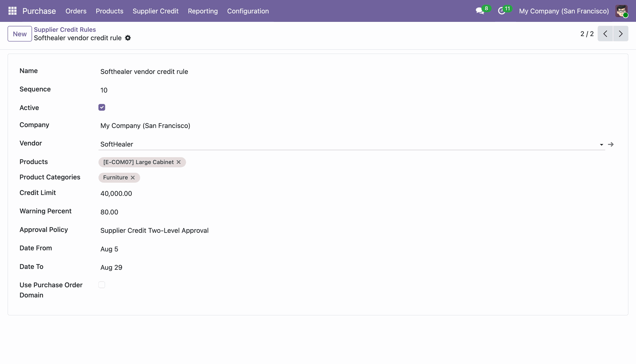Remove the Furniture category tag
The width and height of the screenshot is (636, 364).
pyautogui.click(x=133, y=178)
